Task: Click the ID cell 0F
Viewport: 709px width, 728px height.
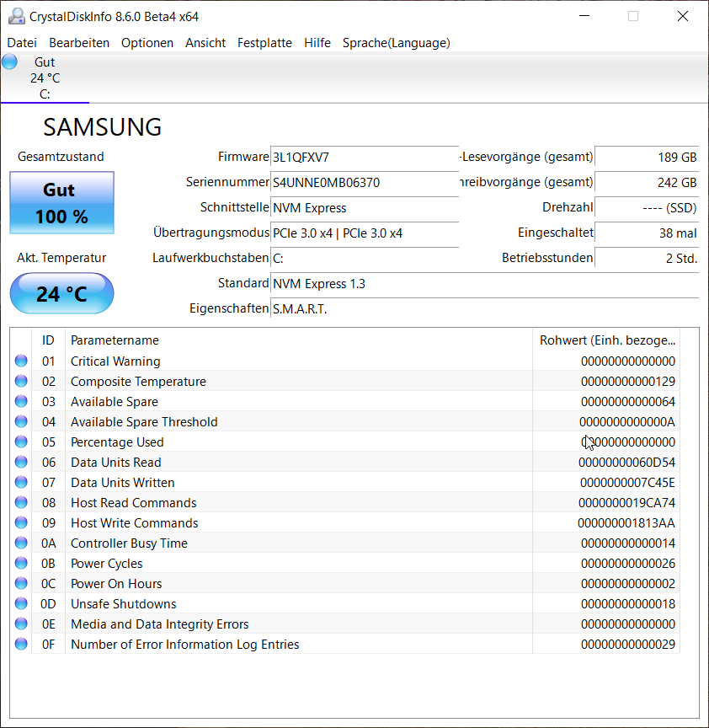Action: click(x=49, y=645)
